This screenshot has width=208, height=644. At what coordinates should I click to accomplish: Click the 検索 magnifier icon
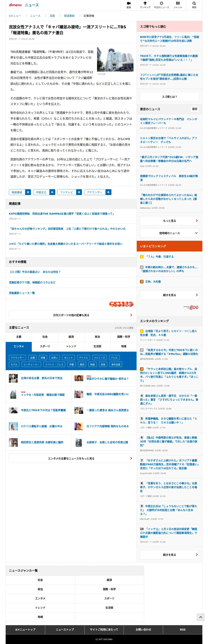pyautogui.click(x=194, y=5)
